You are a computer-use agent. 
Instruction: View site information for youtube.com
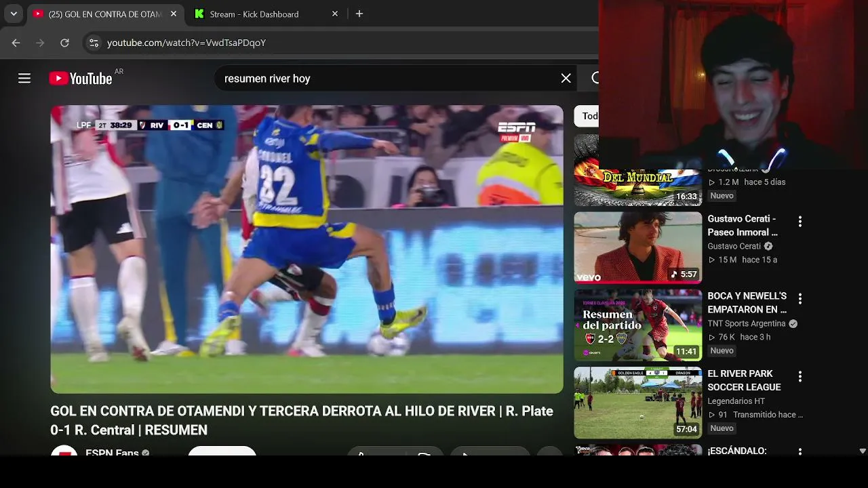[x=94, y=43]
